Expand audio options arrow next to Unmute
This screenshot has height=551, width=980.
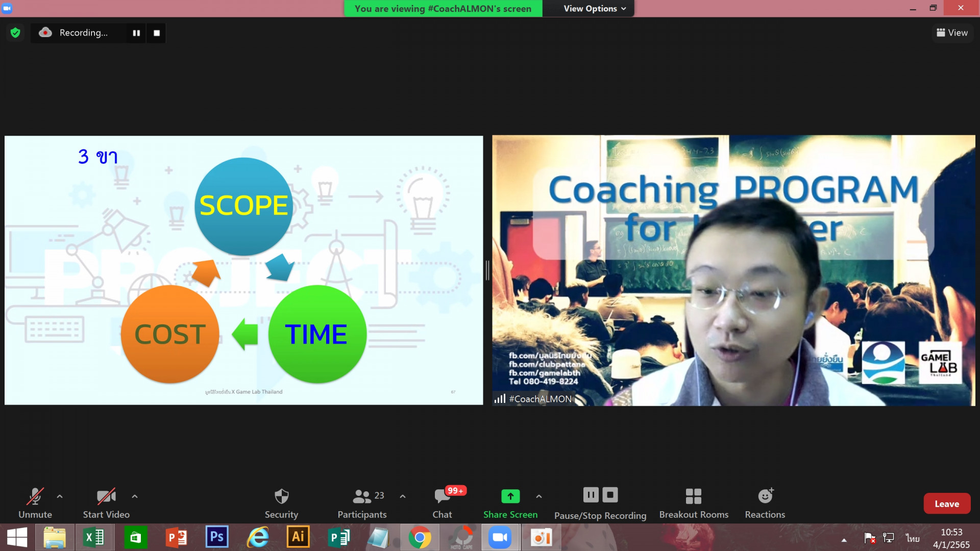[x=60, y=496]
